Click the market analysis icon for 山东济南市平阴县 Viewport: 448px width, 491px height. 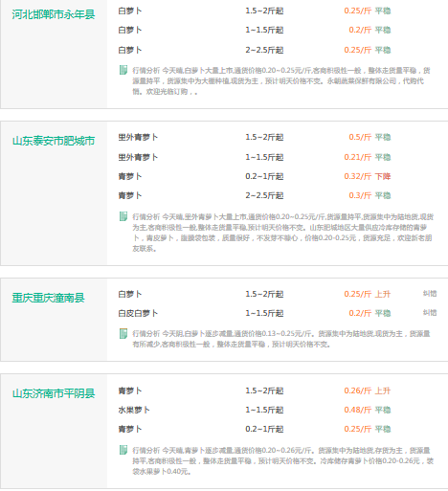123,450
